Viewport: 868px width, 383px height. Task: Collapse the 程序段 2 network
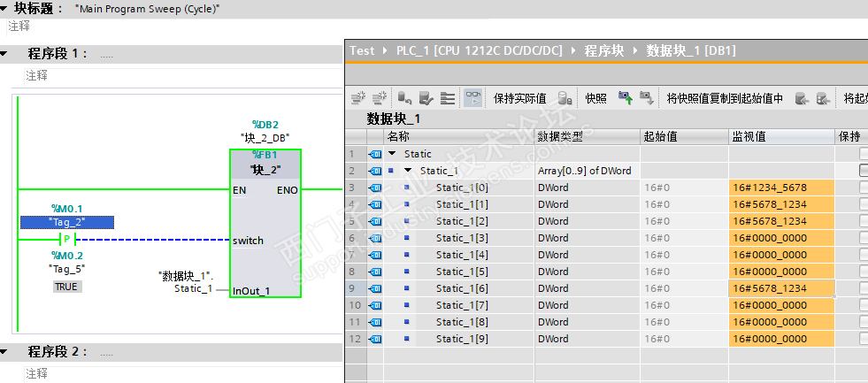point(4,352)
